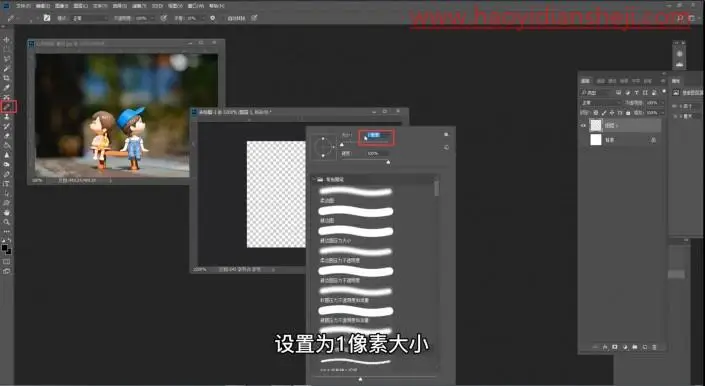Select the Eyedropper tool
705x386 pixels.
6,88
